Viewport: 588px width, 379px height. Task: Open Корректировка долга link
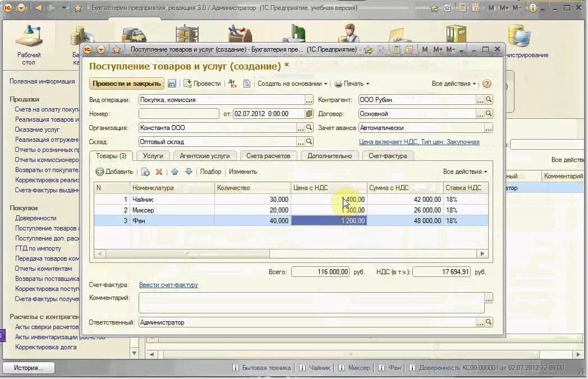point(46,347)
